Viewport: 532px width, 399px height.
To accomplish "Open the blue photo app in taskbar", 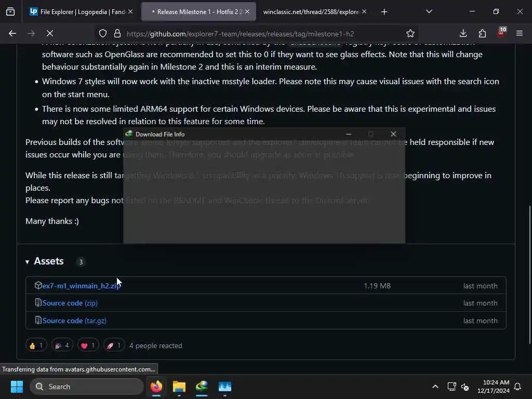I will 224,387.
